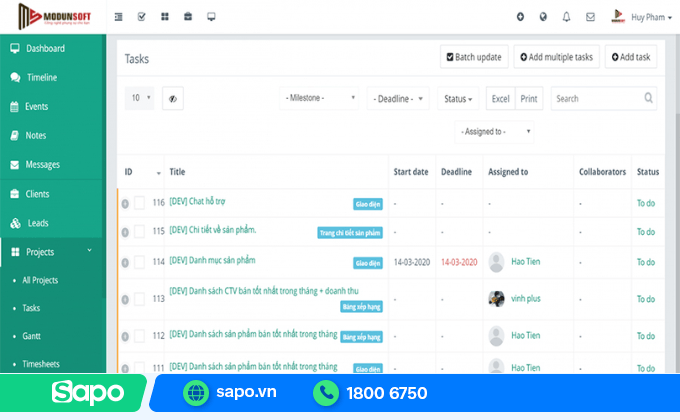Click Giao diện label on task 116
This screenshot has height=420, width=680.
pos(368,204)
